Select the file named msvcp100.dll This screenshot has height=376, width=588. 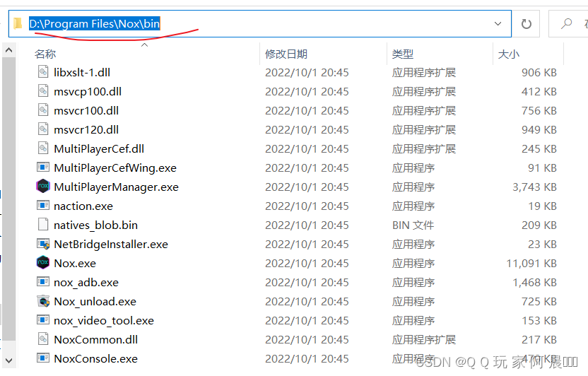click(x=88, y=91)
